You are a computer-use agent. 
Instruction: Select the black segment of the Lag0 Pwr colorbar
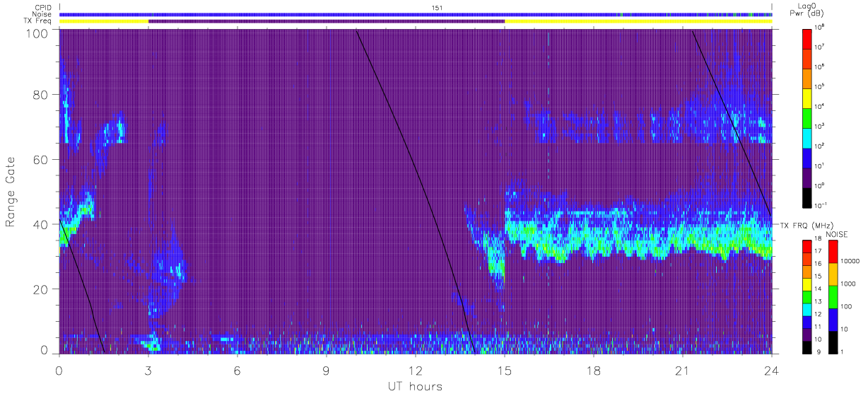(807, 197)
